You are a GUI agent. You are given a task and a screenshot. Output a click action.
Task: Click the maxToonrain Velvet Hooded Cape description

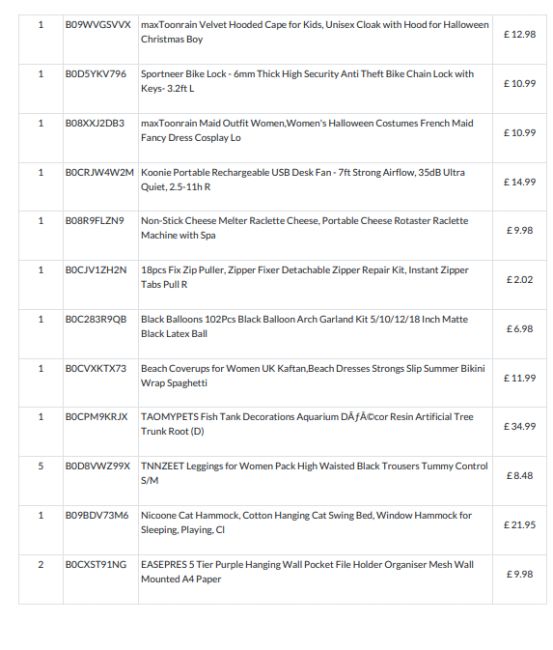tap(315, 32)
